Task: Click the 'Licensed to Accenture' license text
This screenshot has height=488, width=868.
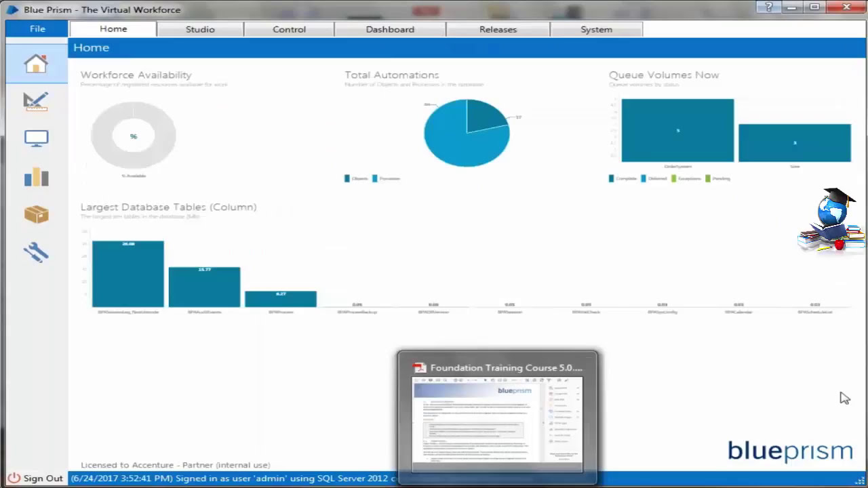Action: click(175, 465)
